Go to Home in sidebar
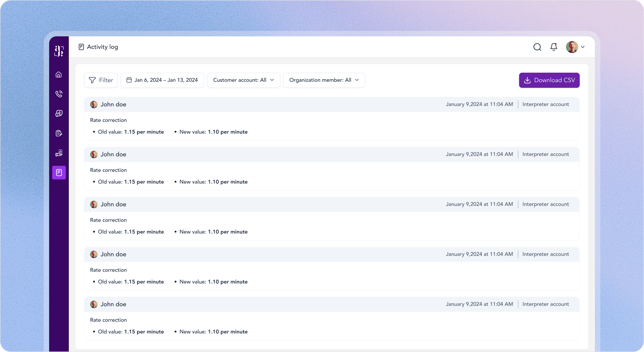This screenshot has width=644, height=352. 59,75
